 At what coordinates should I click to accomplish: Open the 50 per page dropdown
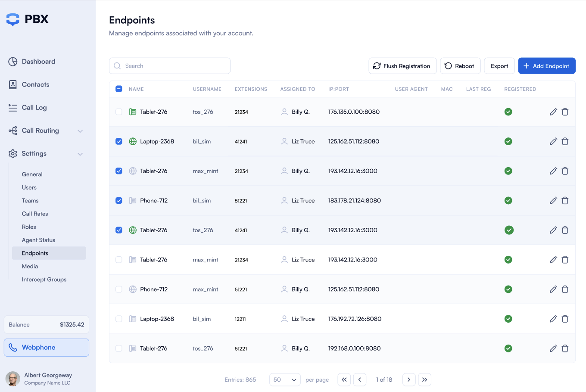pos(285,380)
